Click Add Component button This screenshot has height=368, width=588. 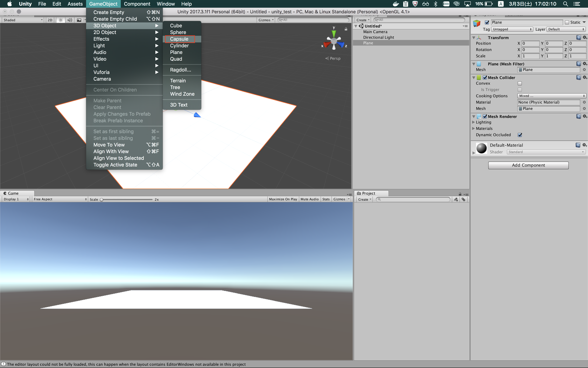[x=528, y=165]
